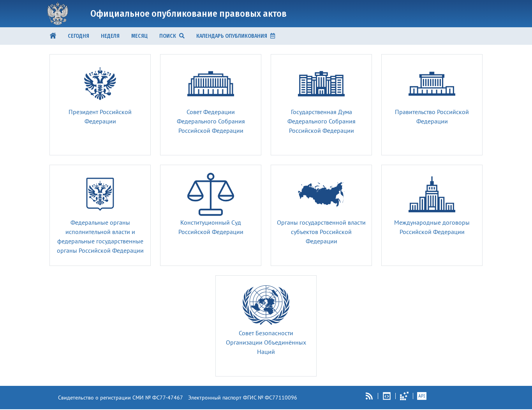Click the Государственная Дума building icon
Screen dimensions: 532x410
coord(321,84)
